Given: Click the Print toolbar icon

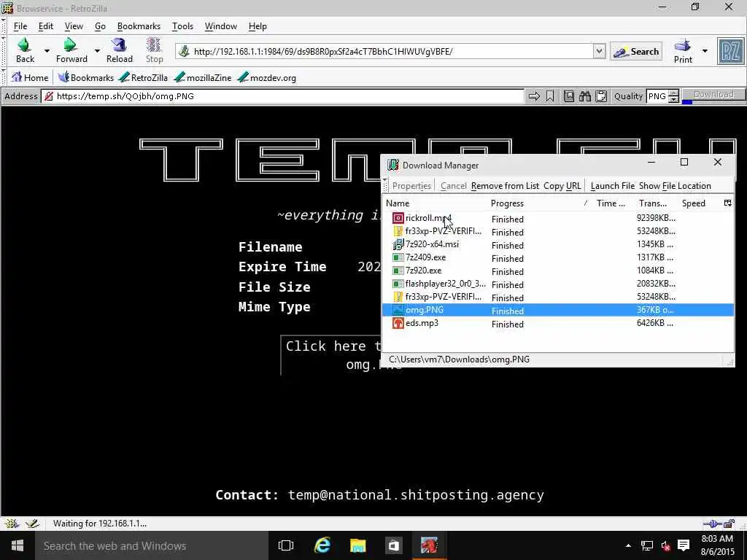Looking at the screenshot, I should (x=683, y=46).
